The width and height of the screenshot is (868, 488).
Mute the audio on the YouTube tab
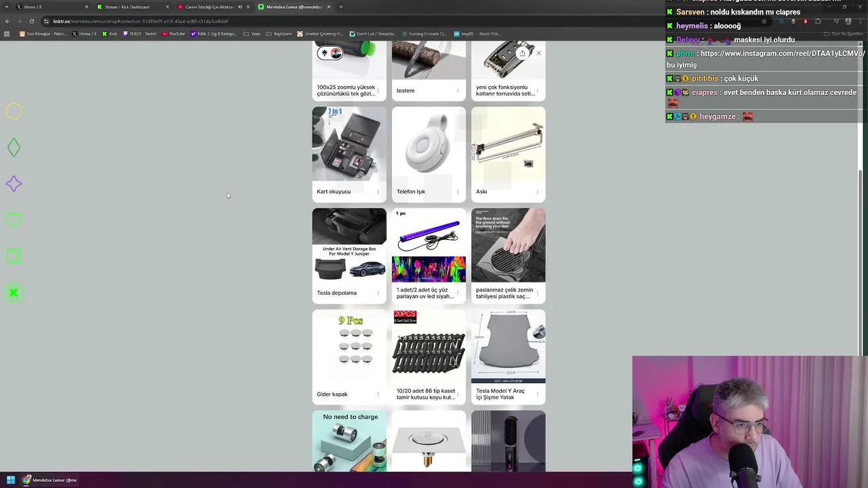click(x=239, y=7)
